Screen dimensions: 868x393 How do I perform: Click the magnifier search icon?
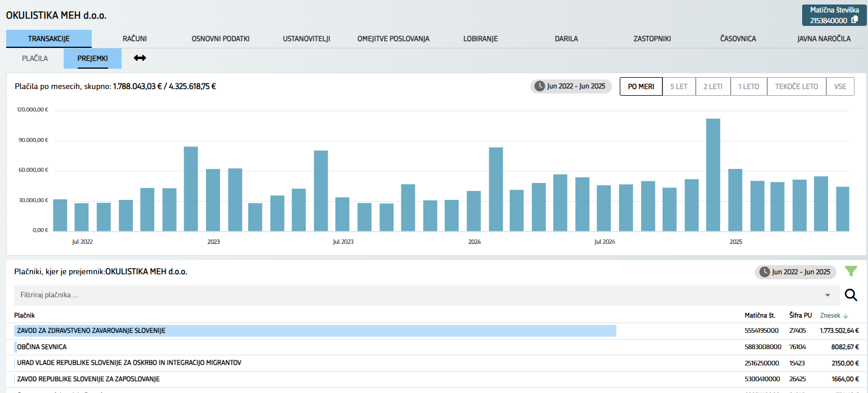click(x=851, y=295)
